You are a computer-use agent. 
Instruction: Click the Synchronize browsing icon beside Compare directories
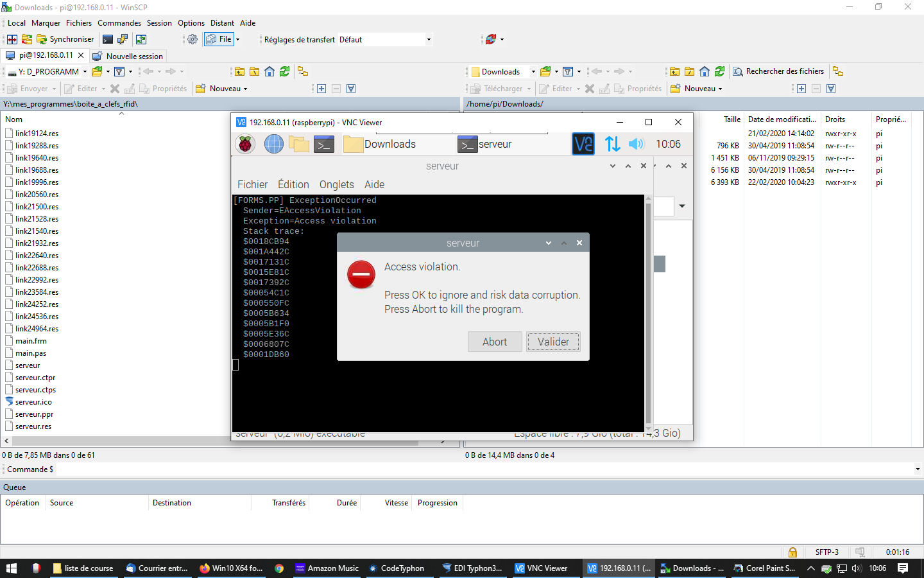click(26, 39)
